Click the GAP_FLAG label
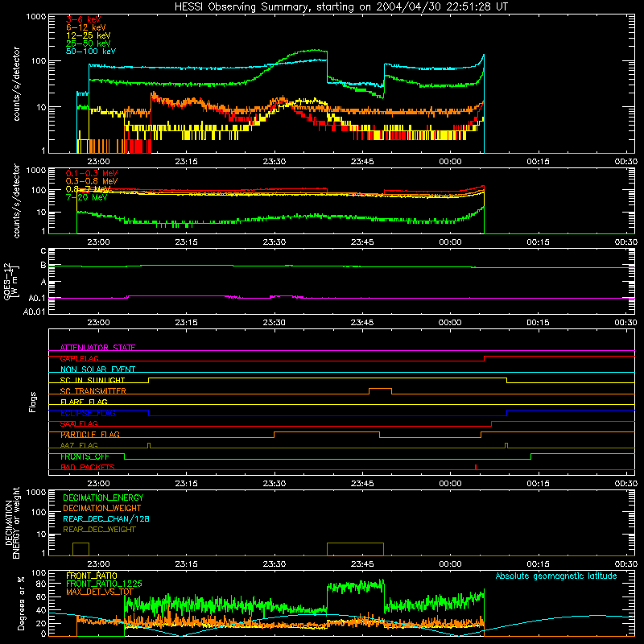 79,358
